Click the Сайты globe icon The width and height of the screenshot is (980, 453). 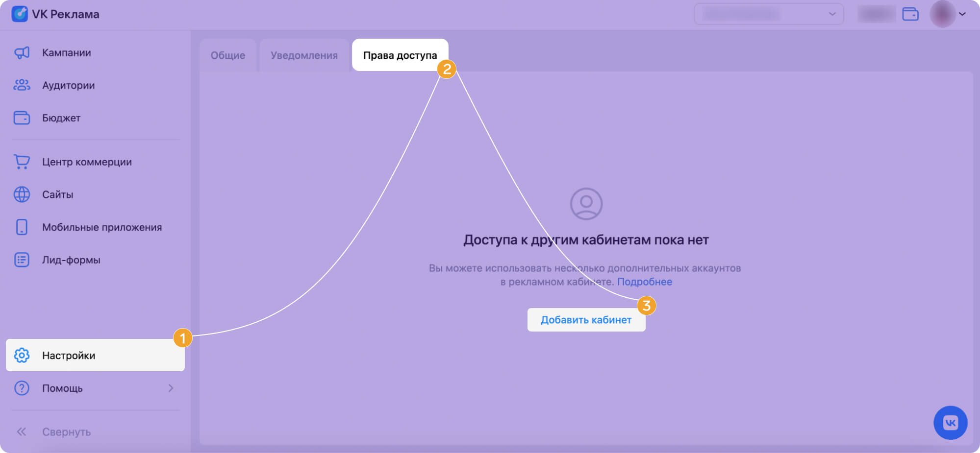22,194
